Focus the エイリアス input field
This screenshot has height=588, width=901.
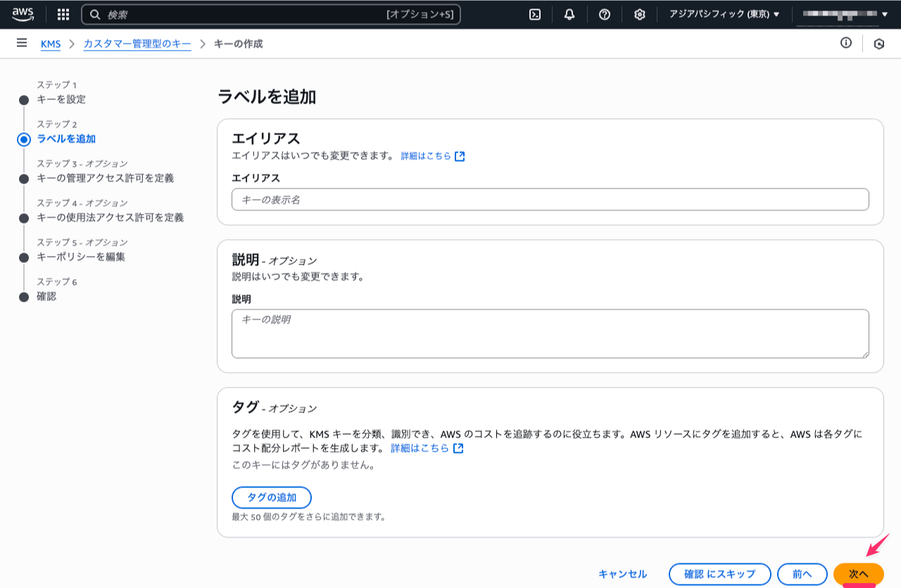[x=550, y=200]
